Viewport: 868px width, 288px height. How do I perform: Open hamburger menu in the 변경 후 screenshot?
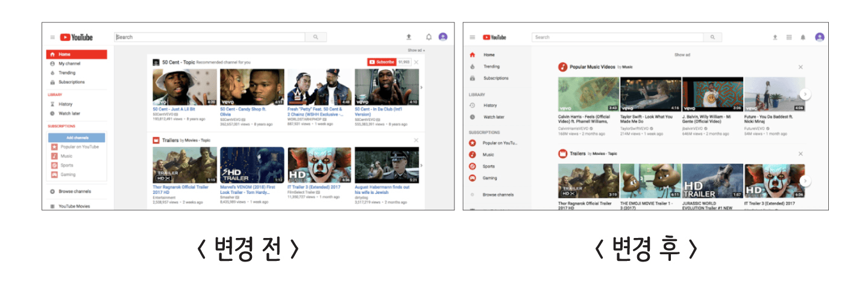click(x=473, y=37)
